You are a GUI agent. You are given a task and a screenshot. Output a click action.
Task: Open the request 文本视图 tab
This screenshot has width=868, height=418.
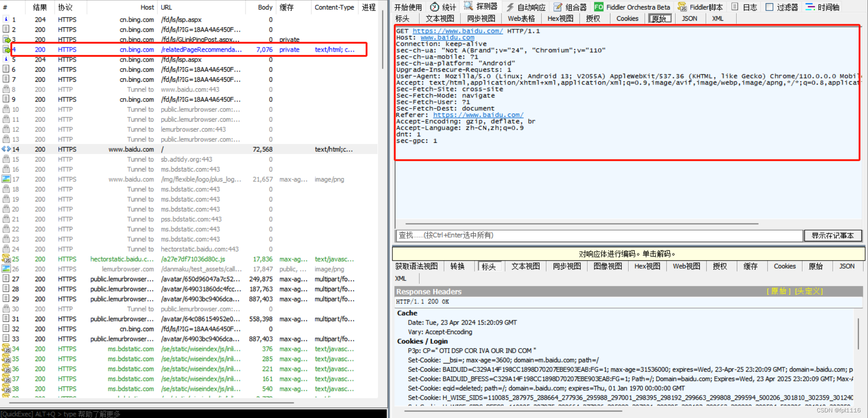pos(440,18)
